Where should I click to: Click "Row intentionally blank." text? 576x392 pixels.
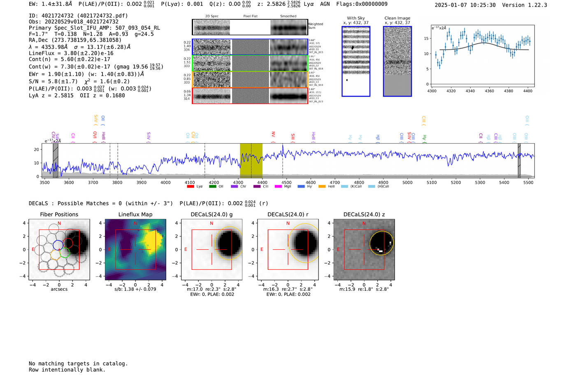[x=67, y=370]
